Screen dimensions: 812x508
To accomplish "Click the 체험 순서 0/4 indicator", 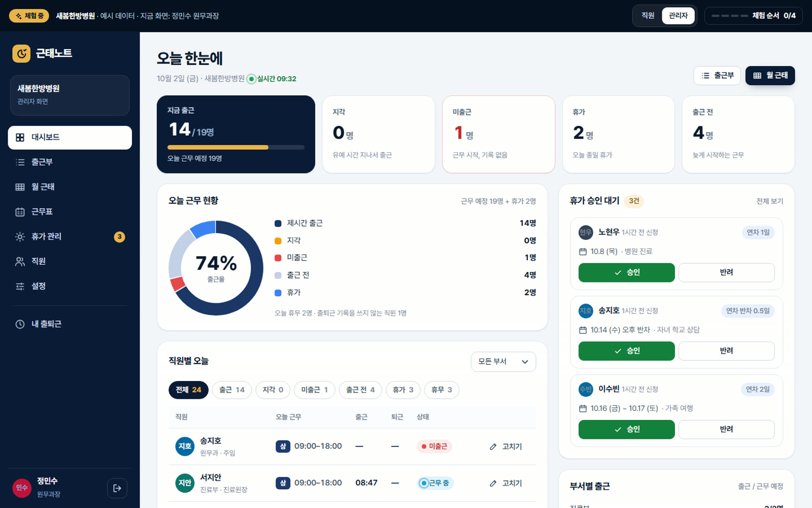I will click(x=753, y=16).
